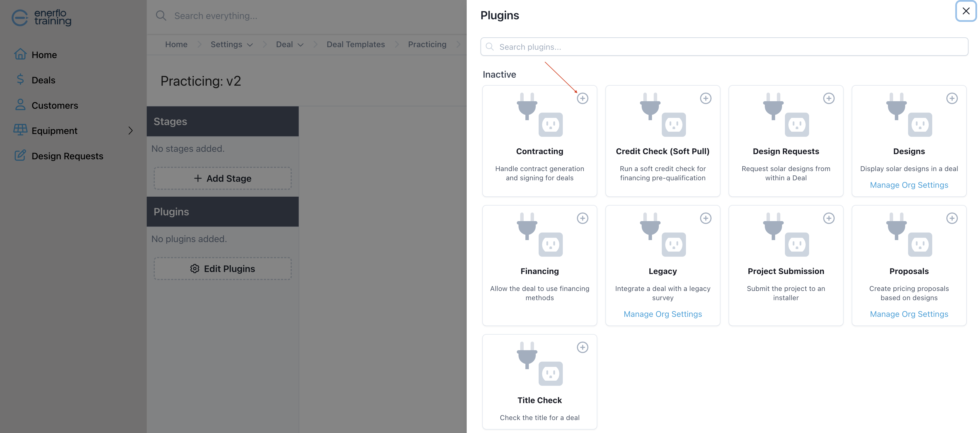Open Manage Org Settings under Designs

click(x=909, y=185)
